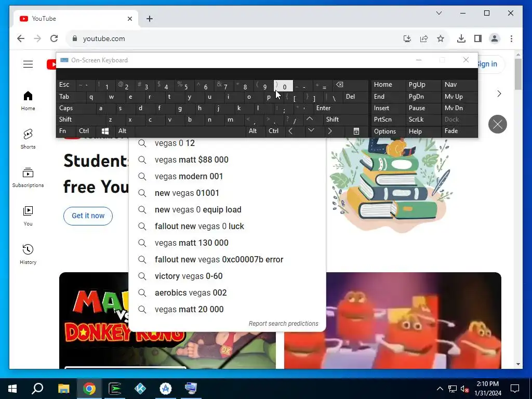Click the Options key on On-Screen Keyboard
This screenshot has height=399, width=532.
(388, 131)
